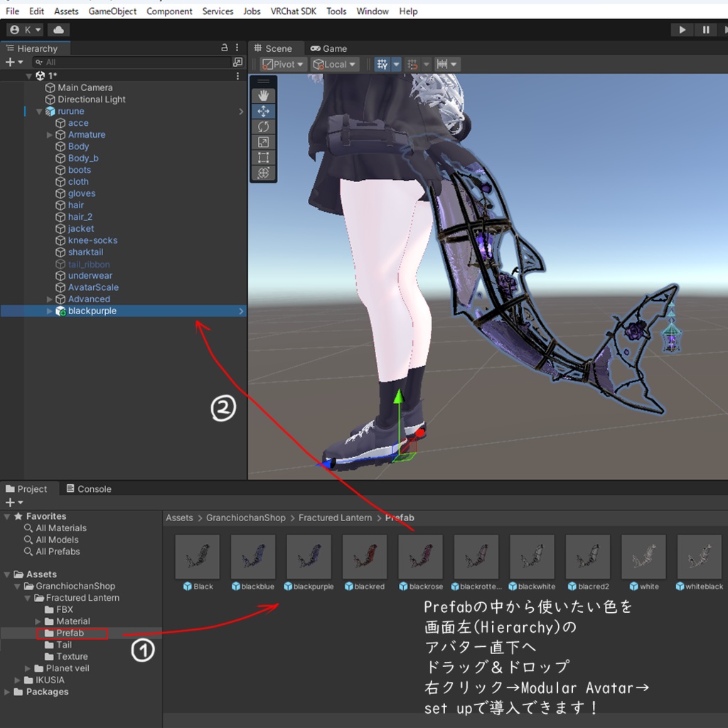Click the Hierarchy search field
Viewport: 728px width, 728px height.
(132, 63)
